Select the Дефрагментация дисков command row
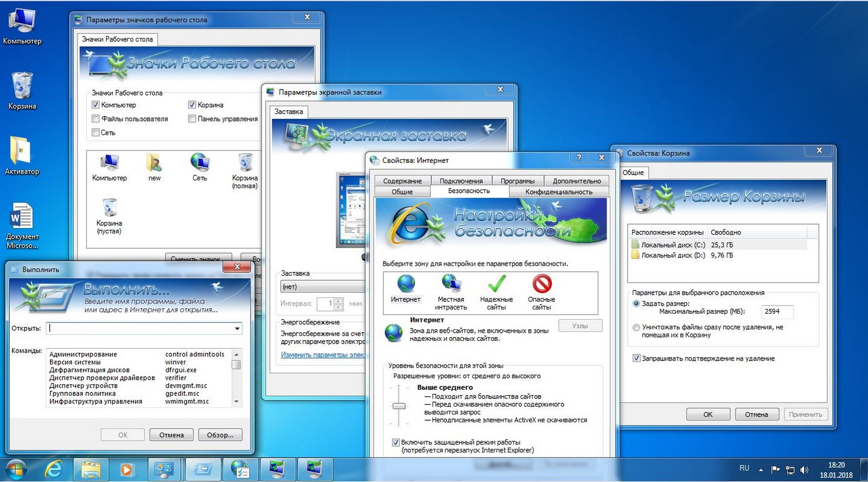 [x=139, y=370]
